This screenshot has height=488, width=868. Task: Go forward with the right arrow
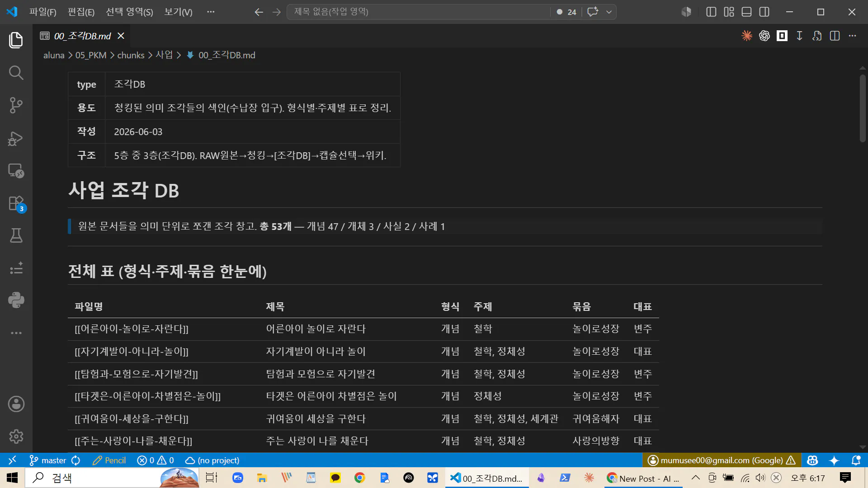point(277,12)
